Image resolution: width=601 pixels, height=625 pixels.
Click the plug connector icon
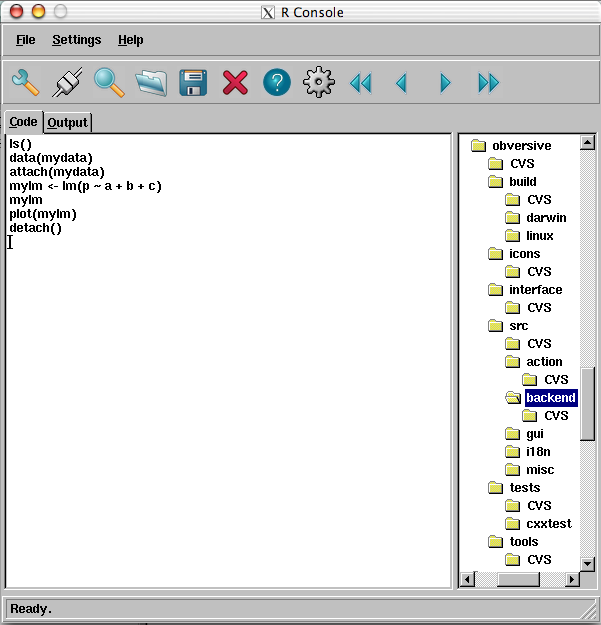tap(67, 83)
